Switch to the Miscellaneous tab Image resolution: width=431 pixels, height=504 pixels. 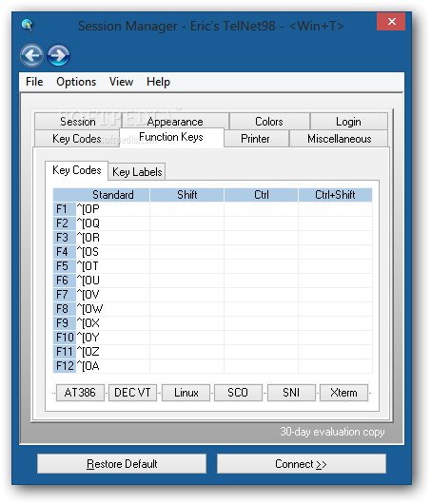point(339,139)
